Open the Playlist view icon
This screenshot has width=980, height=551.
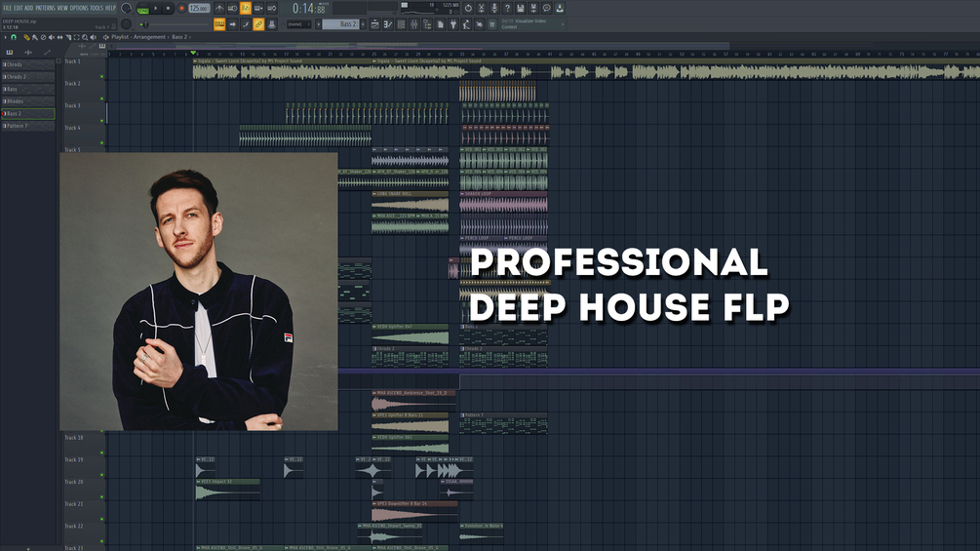pos(375,24)
